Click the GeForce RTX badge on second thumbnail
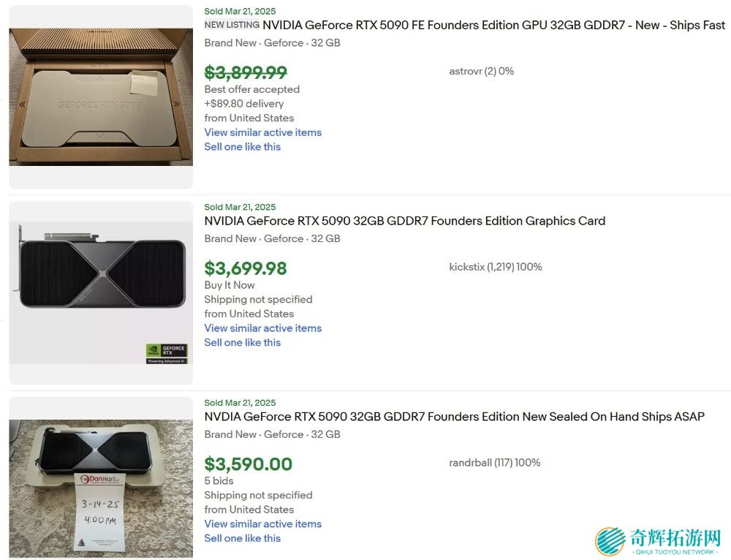The image size is (731, 560). click(167, 353)
